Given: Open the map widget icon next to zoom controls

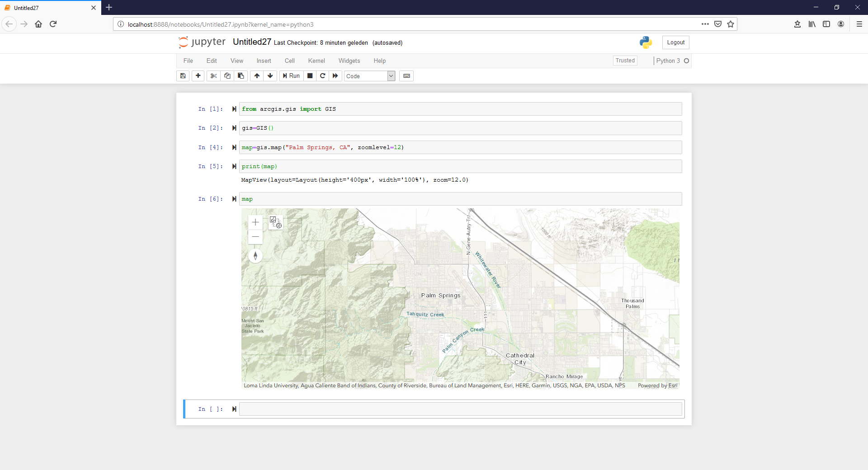Looking at the screenshot, I should 276,222.
